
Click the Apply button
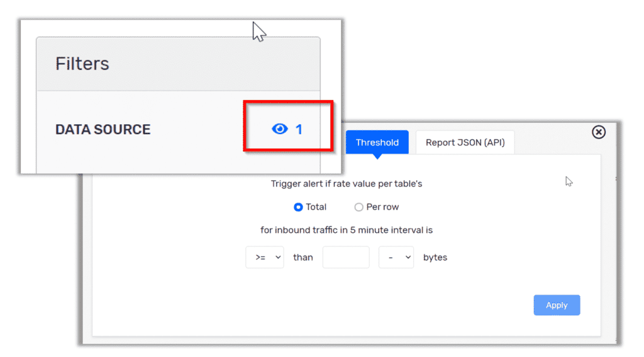click(557, 305)
